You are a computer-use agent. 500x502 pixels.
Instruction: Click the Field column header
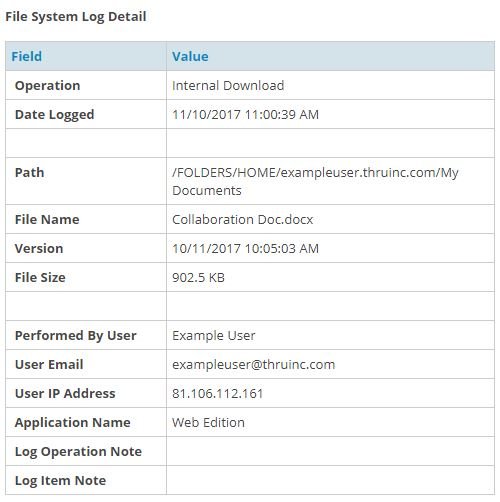click(x=27, y=56)
